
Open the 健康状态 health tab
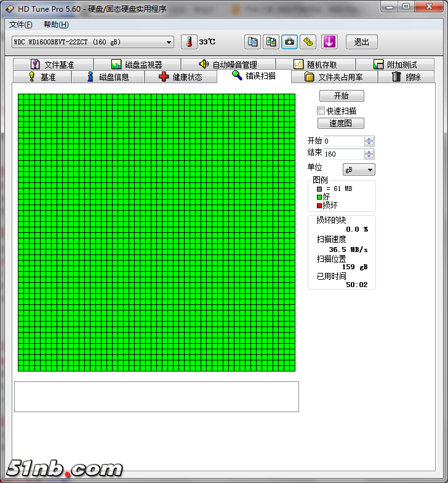click(x=181, y=77)
